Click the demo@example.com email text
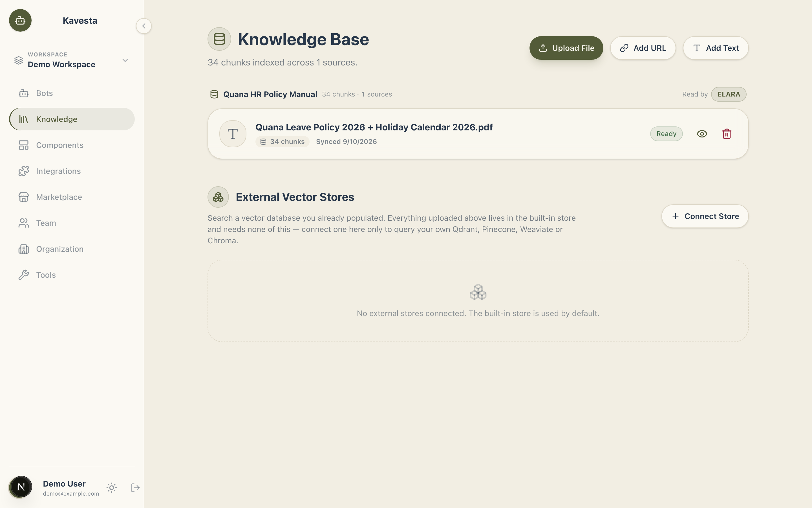This screenshot has width=812, height=508. click(x=71, y=494)
